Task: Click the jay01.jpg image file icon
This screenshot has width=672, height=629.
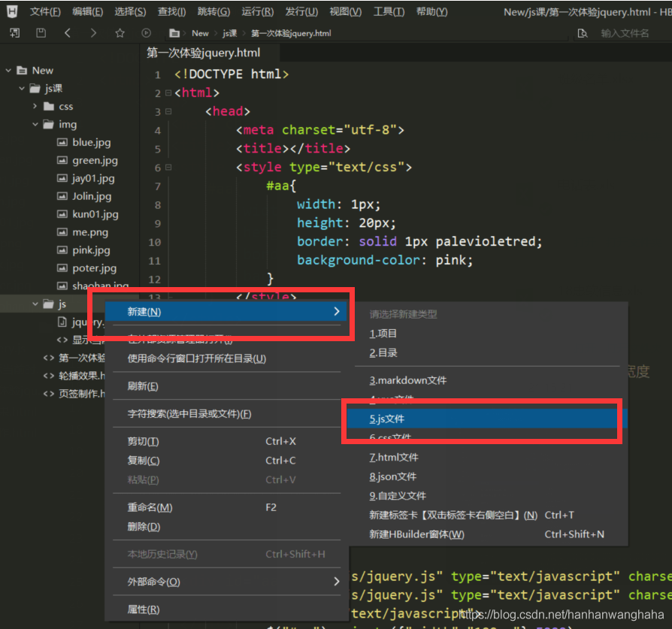Action: point(62,178)
